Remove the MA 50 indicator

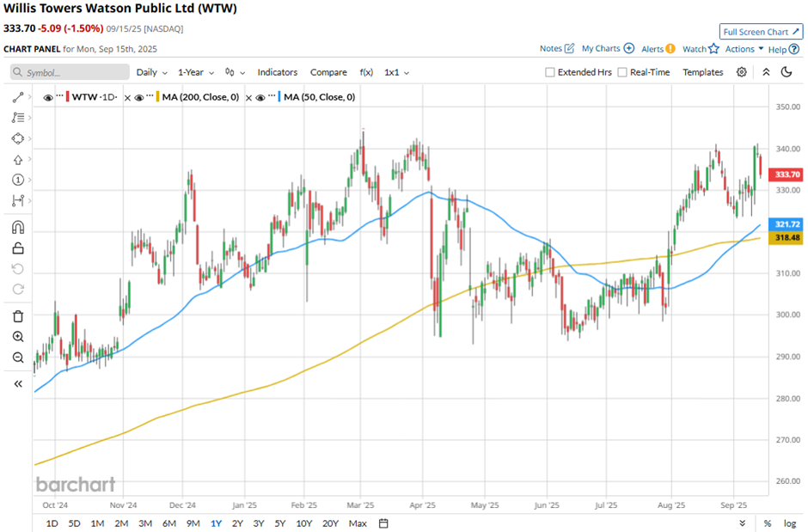[x=248, y=98]
